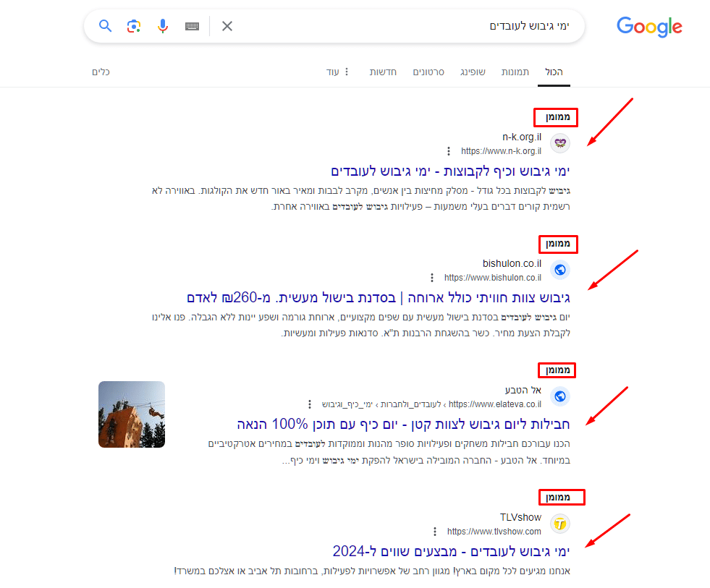Open ad title ימי גיבוש לעובדים 2024
Image resolution: width=710 pixels, height=588 pixels.
tap(451, 551)
